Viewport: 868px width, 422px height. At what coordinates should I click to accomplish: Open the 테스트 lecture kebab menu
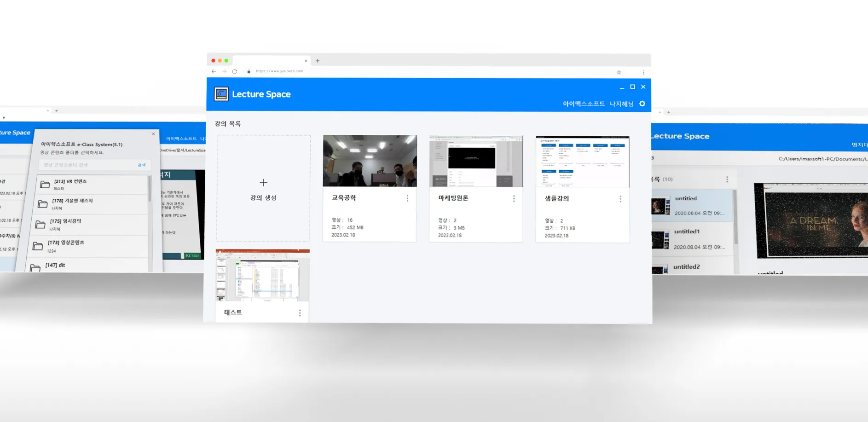pyautogui.click(x=300, y=313)
